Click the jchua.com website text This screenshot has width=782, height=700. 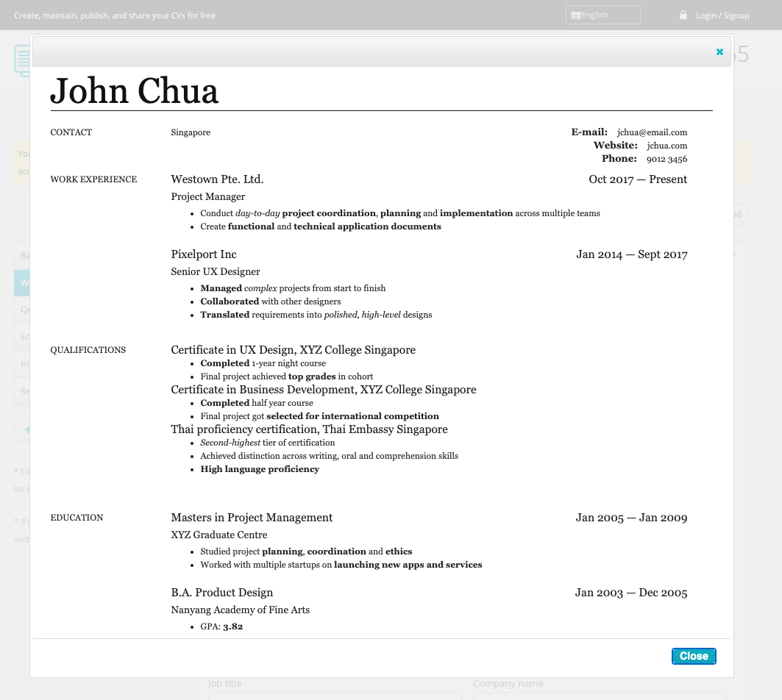(x=667, y=146)
